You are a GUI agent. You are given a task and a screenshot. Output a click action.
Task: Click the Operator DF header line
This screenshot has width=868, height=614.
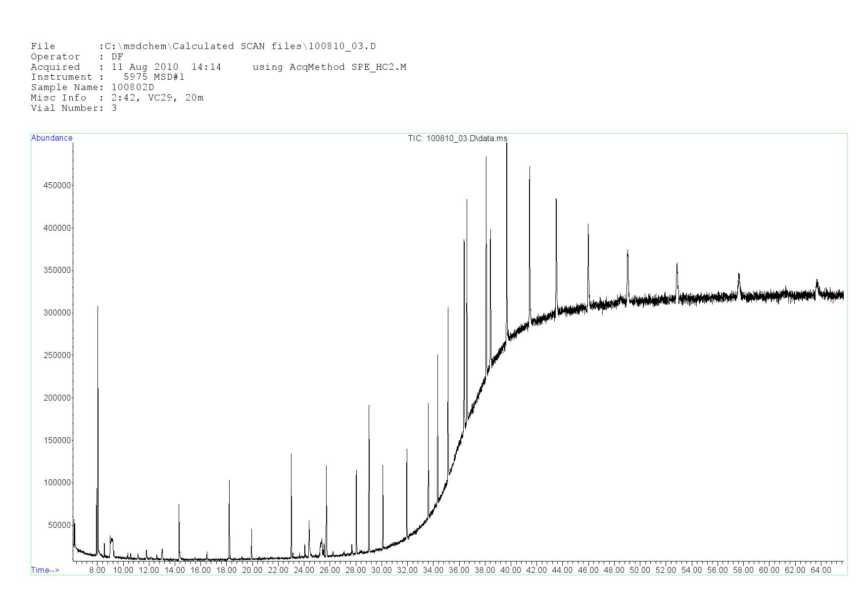coord(77,57)
